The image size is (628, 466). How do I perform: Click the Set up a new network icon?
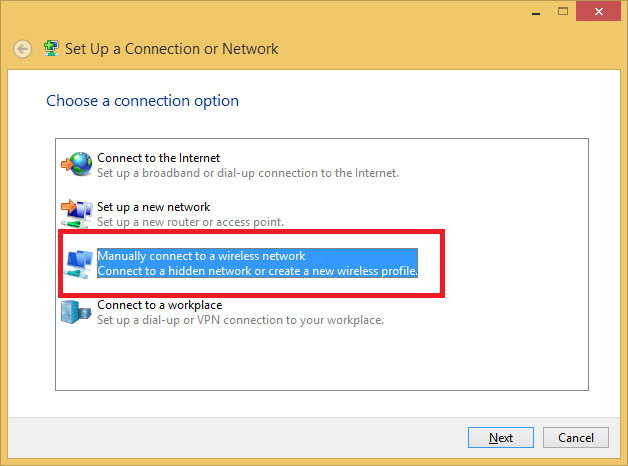[x=76, y=213]
